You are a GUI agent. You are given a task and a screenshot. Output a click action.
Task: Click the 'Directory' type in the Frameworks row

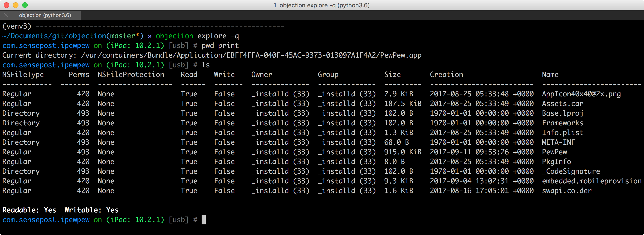(x=21, y=123)
